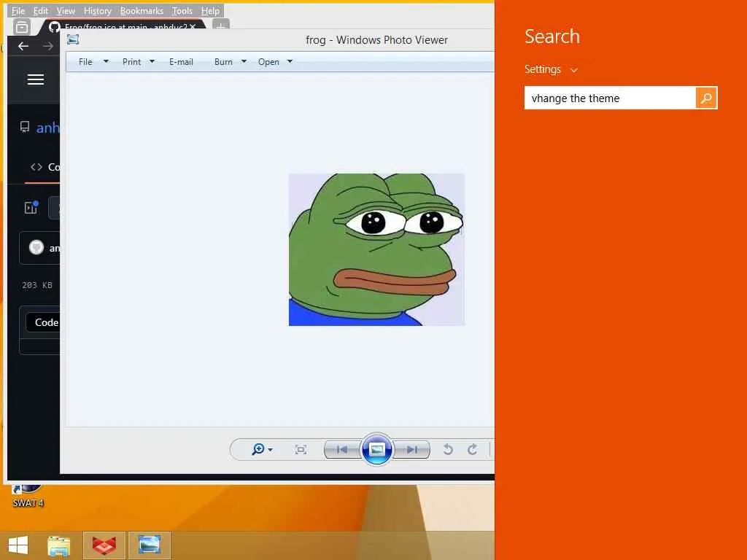
Task: Open the GitHub hamburger menu
Action: pyautogui.click(x=35, y=79)
